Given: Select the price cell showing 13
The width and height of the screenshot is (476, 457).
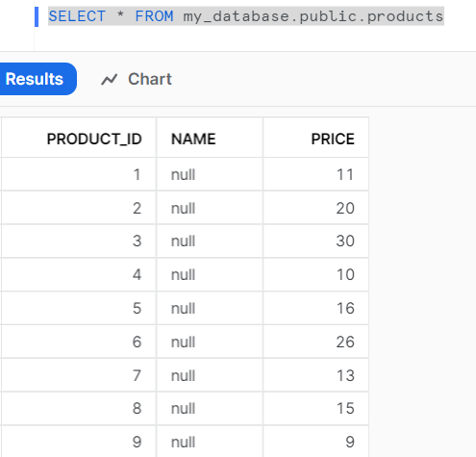Looking at the screenshot, I should [316, 375].
